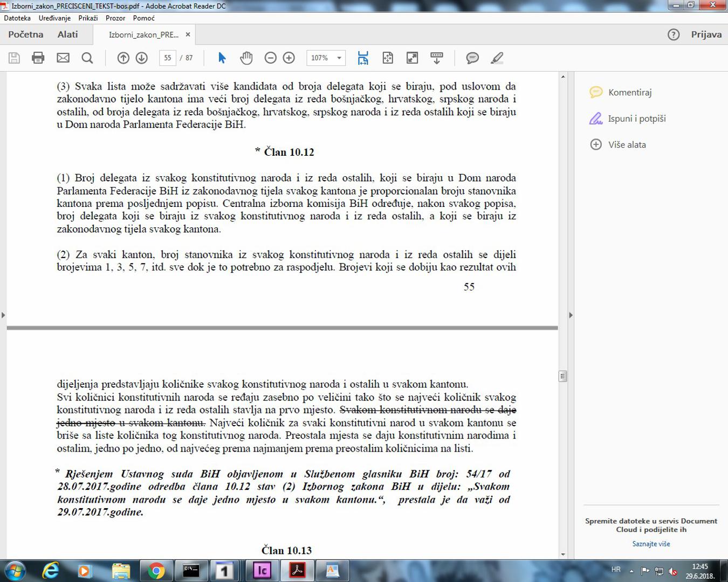This screenshot has width=728, height=582.
Task: Open the Find text magnifier tool
Action: pos(87,58)
